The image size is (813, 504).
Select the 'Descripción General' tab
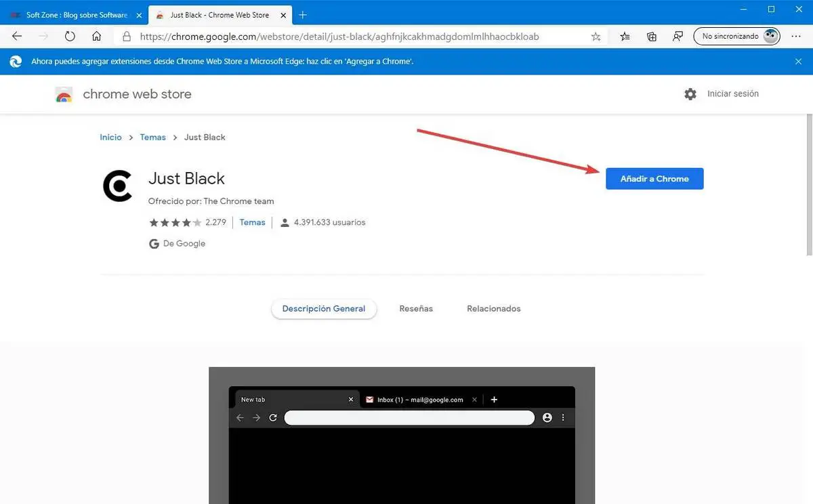324,309
